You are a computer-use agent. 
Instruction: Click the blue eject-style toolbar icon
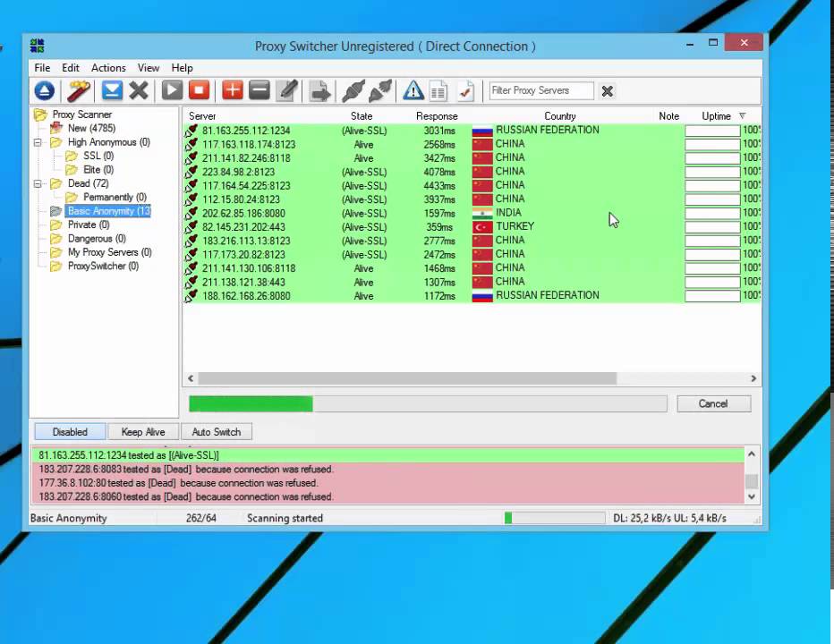tap(45, 91)
